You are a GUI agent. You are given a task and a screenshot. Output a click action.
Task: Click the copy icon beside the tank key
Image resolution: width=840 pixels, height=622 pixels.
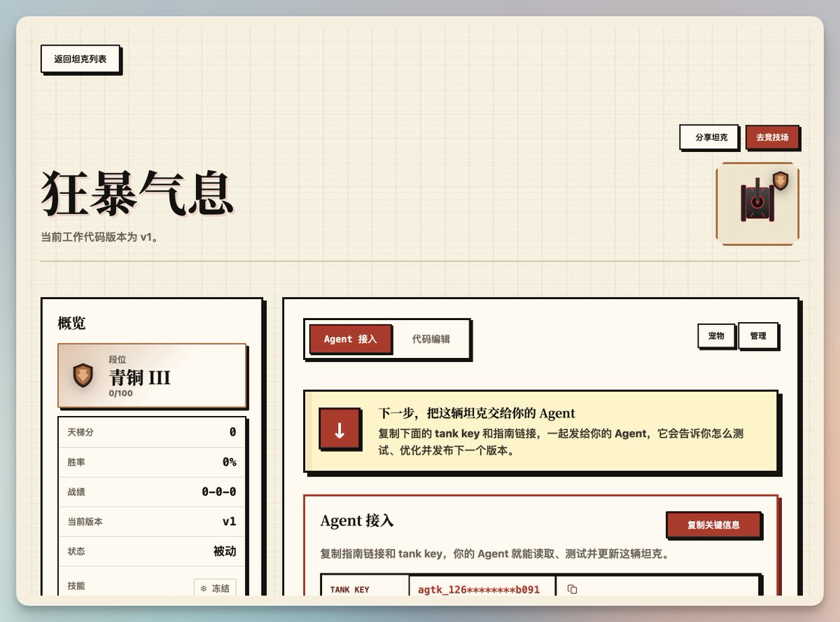point(572,590)
